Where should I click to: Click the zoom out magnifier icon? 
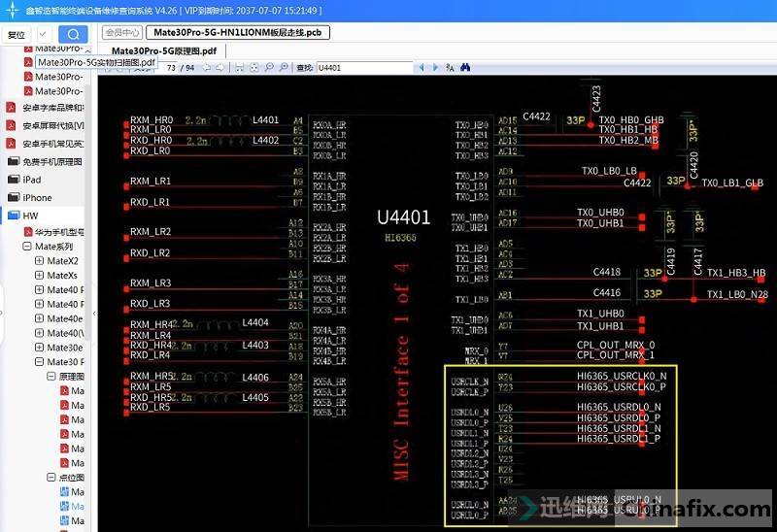(x=269, y=67)
